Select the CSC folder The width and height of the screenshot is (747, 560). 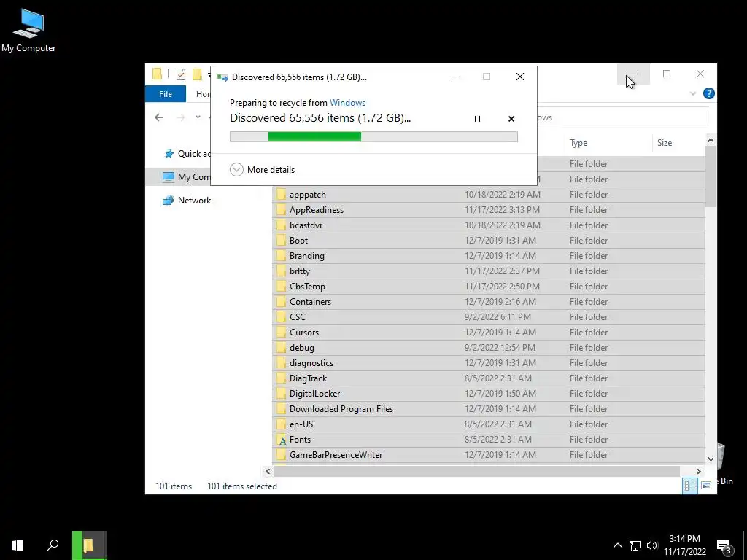(488, 316)
